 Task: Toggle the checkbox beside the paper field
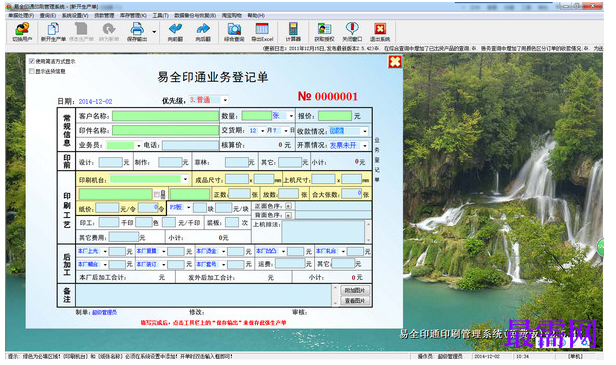157,194
